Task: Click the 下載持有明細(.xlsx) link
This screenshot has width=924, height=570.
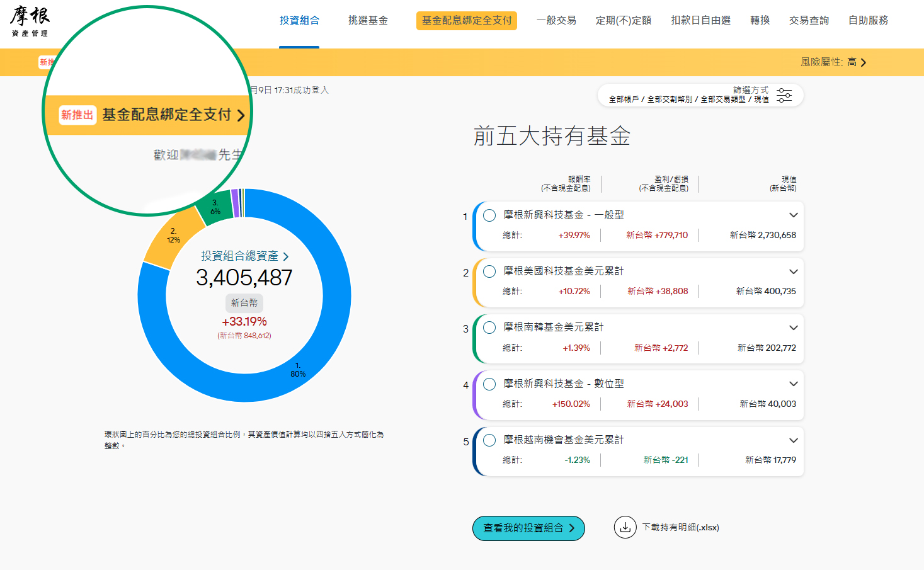Action: (681, 528)
